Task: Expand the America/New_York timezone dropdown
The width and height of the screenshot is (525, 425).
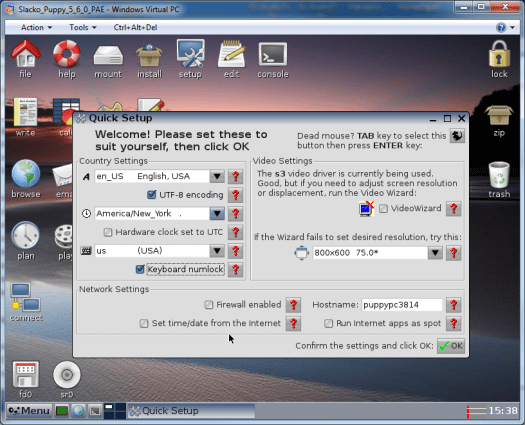Action: point(217,214)
